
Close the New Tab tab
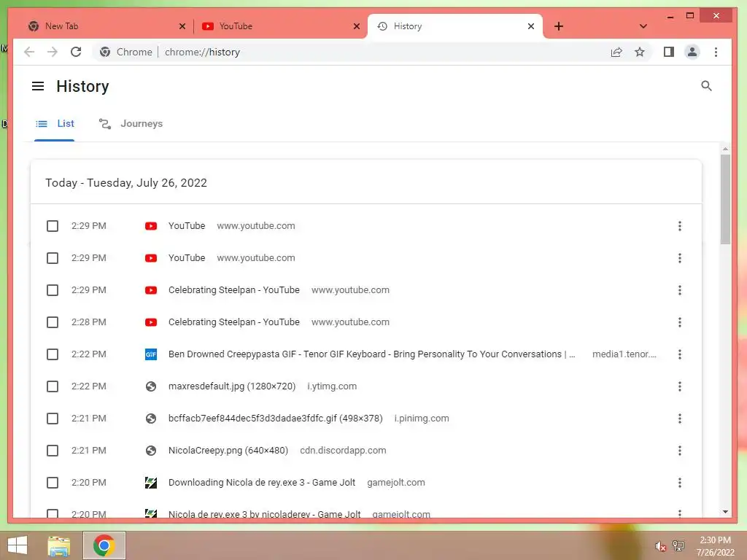click(182, 26)
